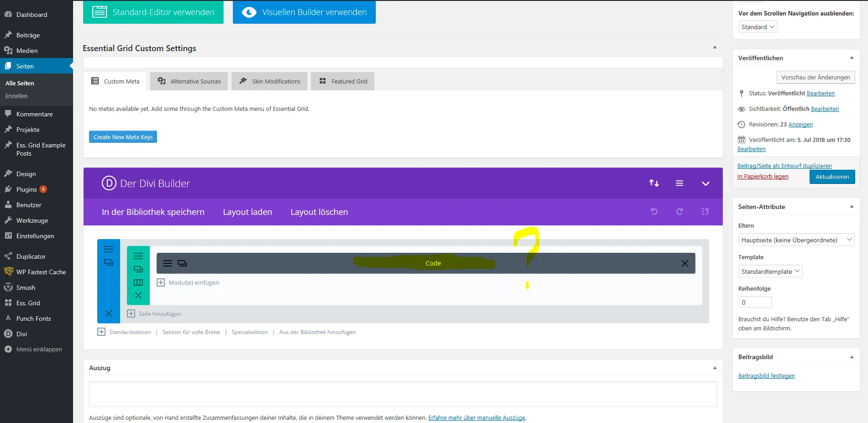Click Reihenfolge number input field
The height and width of the screenshot is (423, 868).
coord(755,302)
